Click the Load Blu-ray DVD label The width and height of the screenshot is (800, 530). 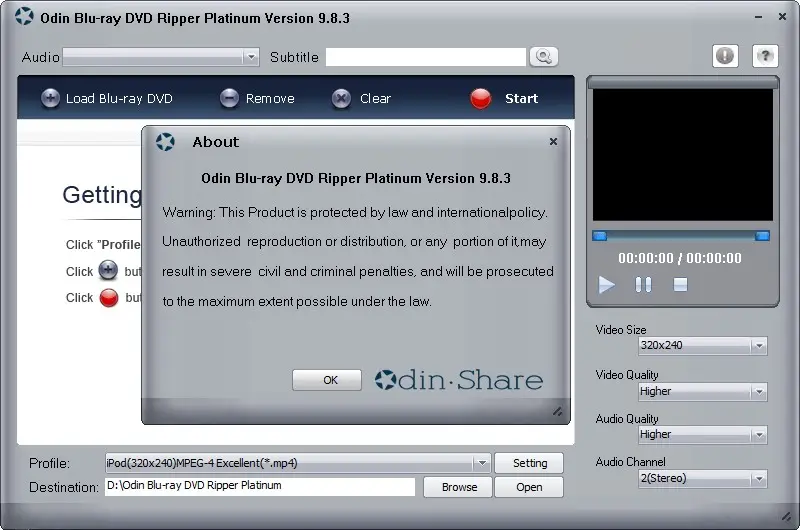(x=119, y=98)
